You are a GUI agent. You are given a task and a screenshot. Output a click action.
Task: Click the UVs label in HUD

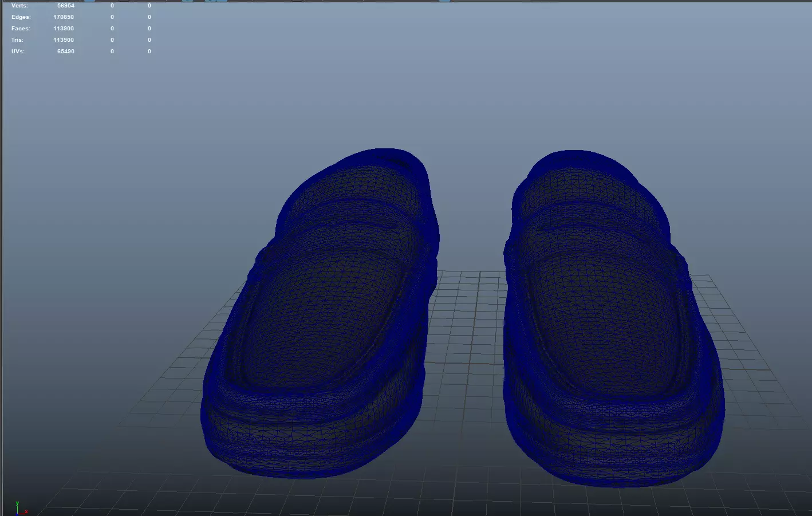tap(18, 52)
